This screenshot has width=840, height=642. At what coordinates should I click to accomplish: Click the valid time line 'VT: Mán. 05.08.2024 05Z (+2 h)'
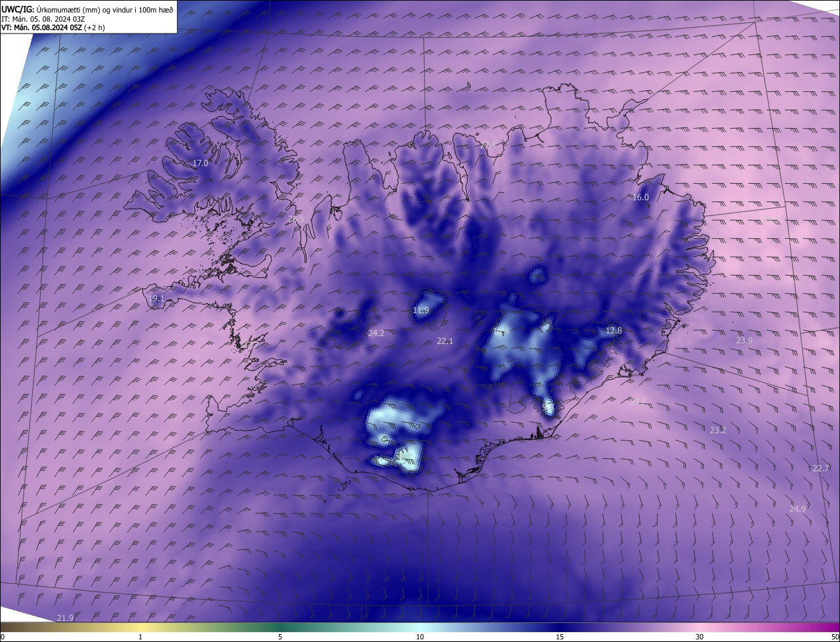52,28
